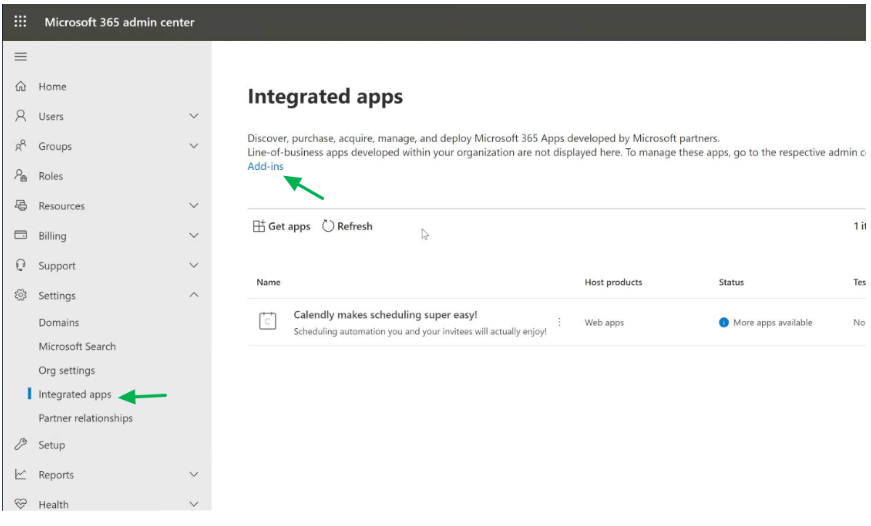
Task: Click the Groups people icon
Action: pyautogui.click(x=21, y=146)
